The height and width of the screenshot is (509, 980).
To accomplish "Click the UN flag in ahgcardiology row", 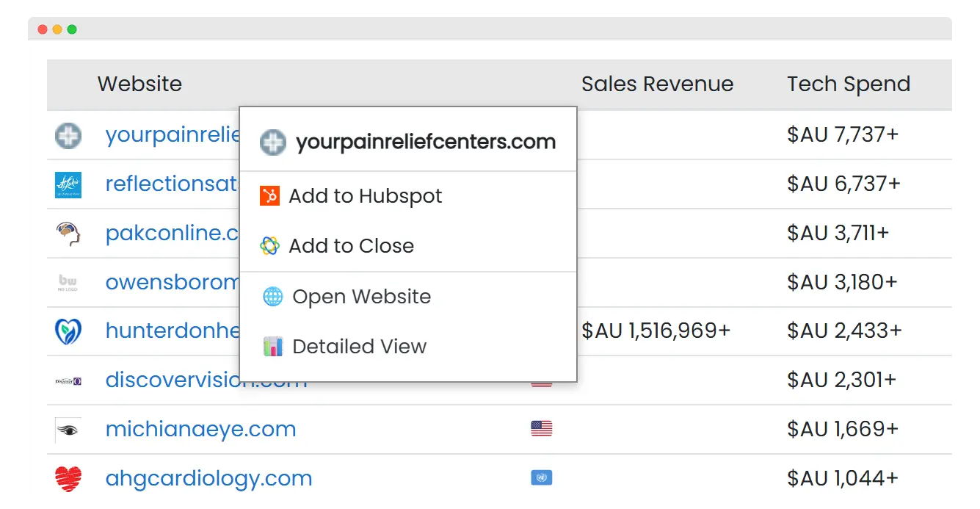I will (541, 478).
